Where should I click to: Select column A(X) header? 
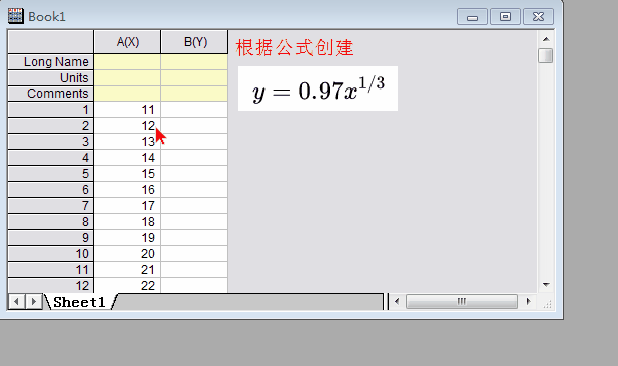pyautogui.click(x=127, y=42)
